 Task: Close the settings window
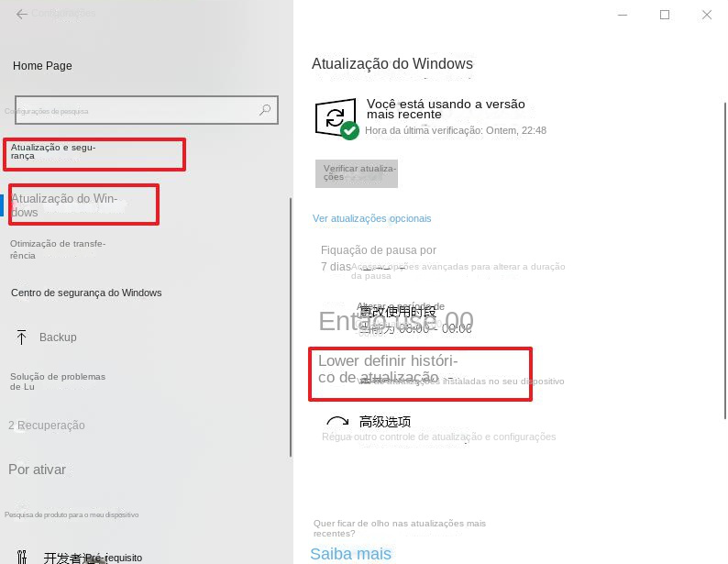click(707, 15)
